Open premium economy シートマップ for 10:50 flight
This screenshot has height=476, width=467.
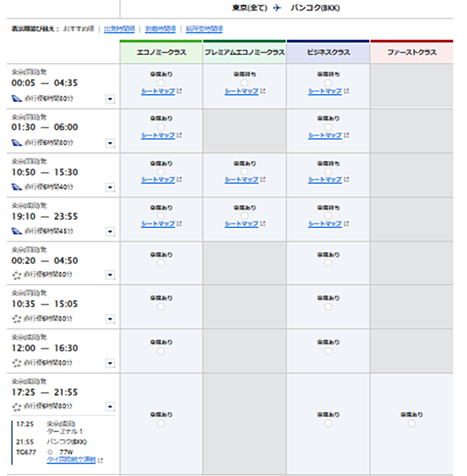click(x=241, y=179)
